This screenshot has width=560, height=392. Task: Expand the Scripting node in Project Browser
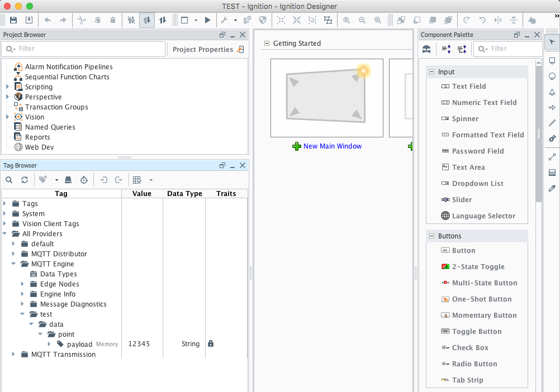tap(7, 87)
